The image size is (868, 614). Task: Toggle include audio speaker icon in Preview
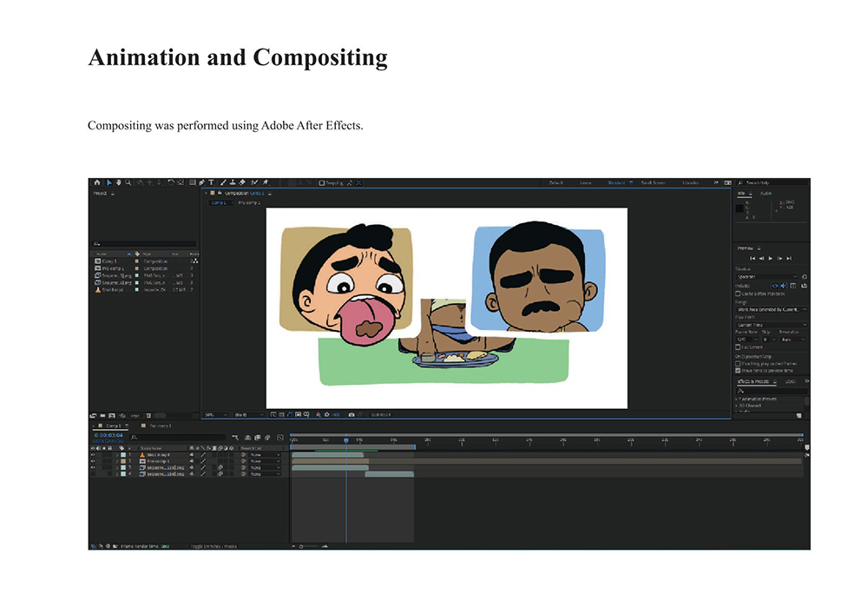pyautogui.click(x=783, y=286)
